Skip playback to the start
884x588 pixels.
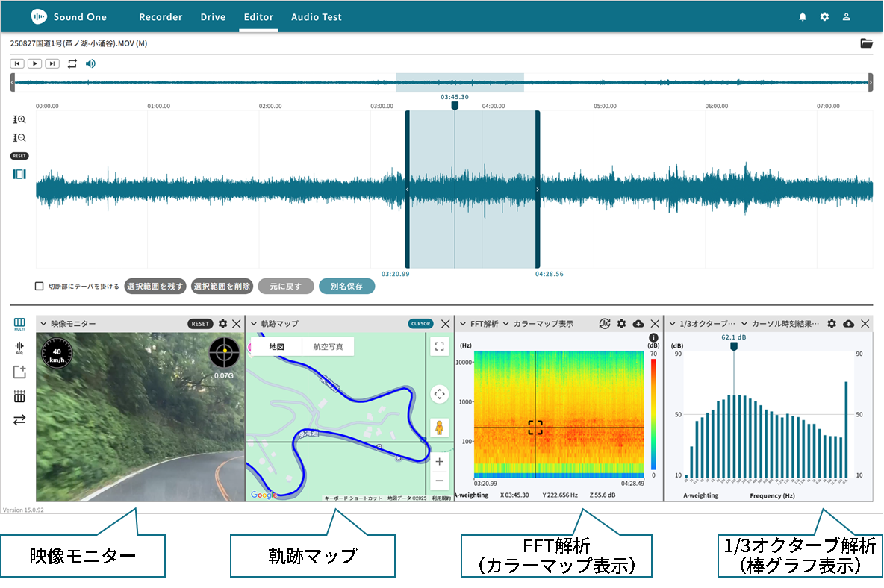17,63
